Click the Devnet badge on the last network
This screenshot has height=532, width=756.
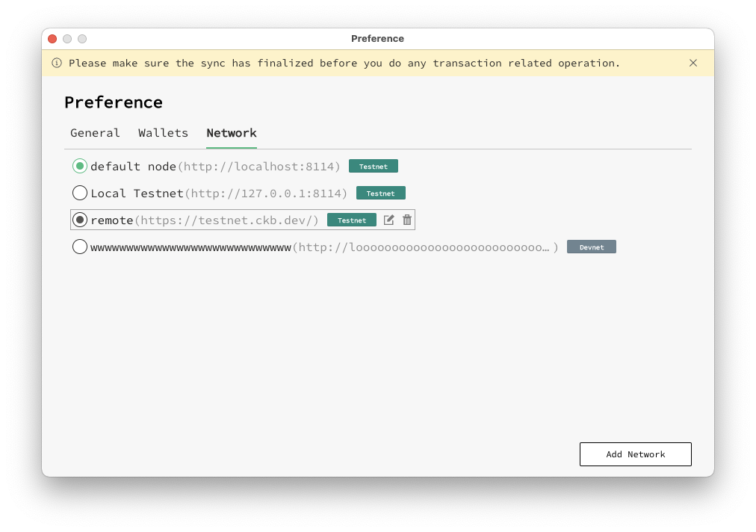[x=591, y=247]
